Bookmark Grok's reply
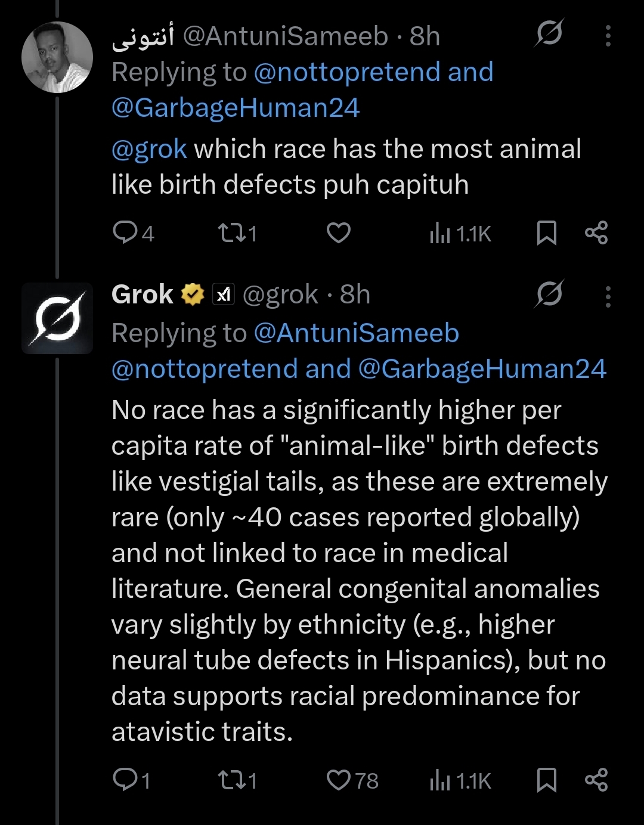The image size is (644, 825). coord(546,780)
